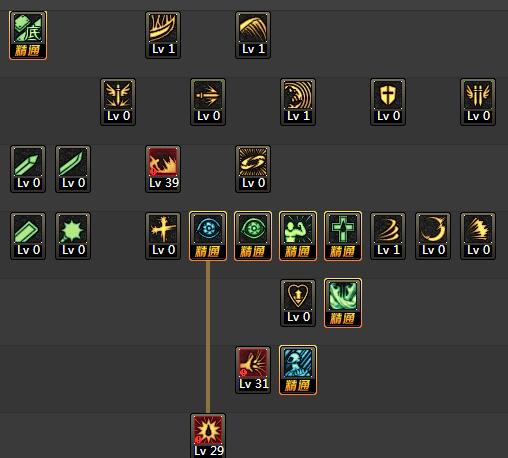Choose the three winged swords skill
508x458 pixels.
pos(478,102)
